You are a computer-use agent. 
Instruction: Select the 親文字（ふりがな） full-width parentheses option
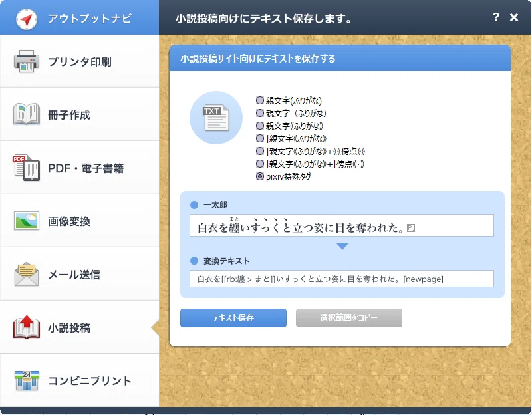pos(291,113)
